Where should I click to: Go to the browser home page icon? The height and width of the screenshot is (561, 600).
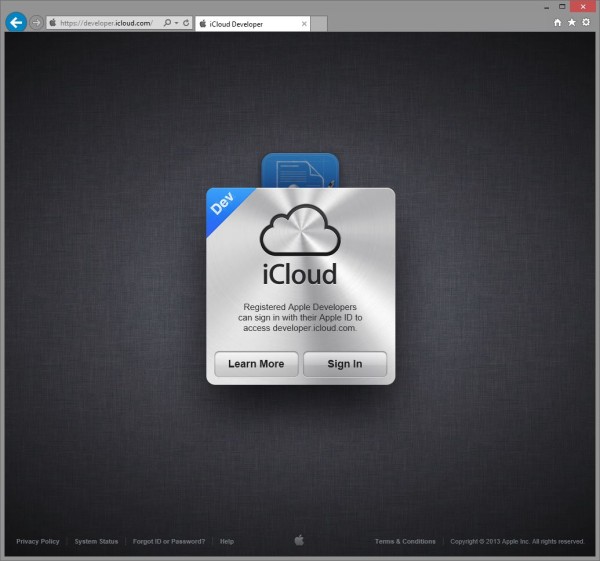coord(558,23)
